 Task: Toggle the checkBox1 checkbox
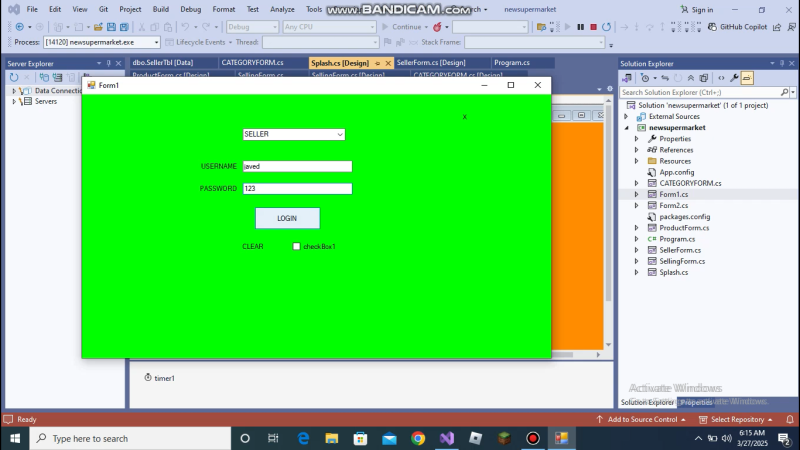click(296, 246)
